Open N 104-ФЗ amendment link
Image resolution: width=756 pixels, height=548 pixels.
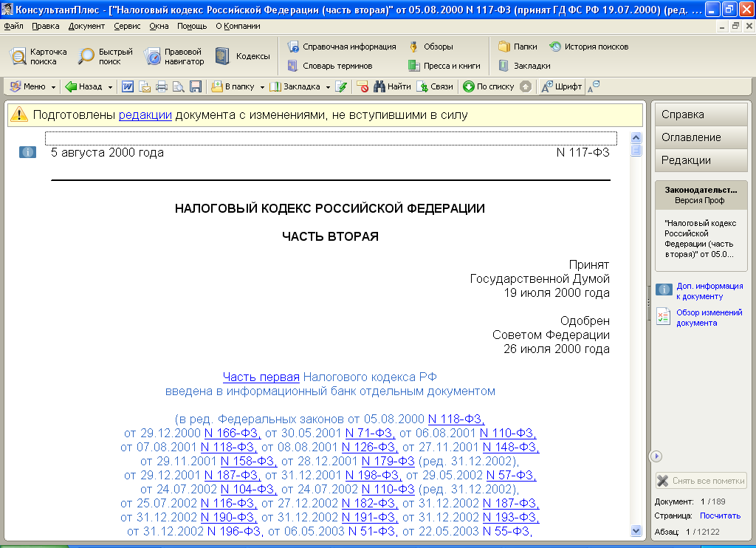click(x=249, y=489)
